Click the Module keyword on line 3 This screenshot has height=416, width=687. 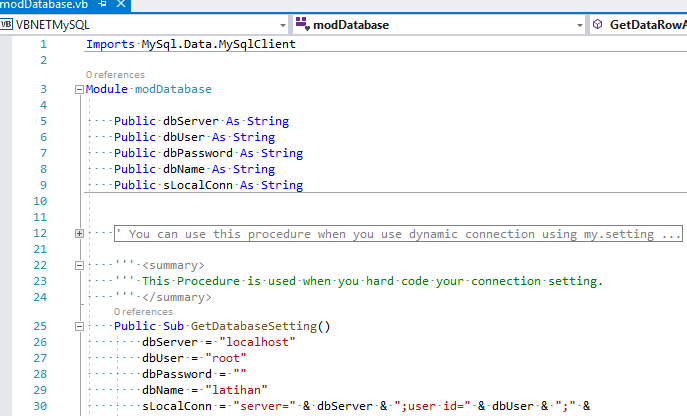click(106, 89)
